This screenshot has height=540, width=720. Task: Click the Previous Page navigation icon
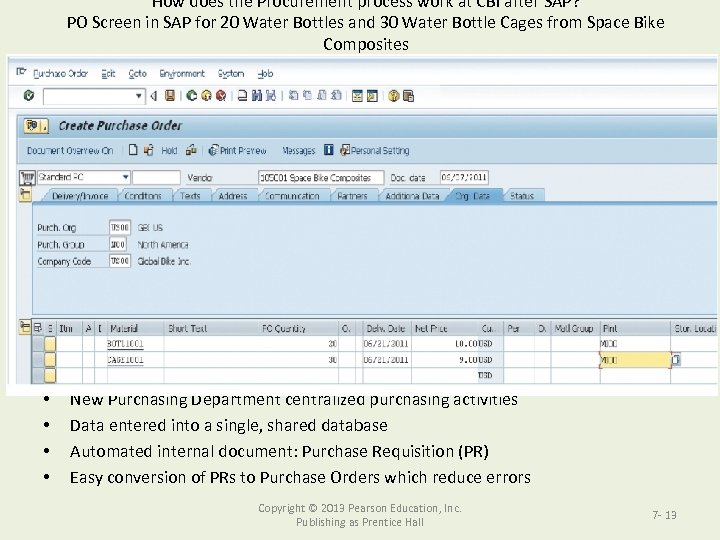coord(308,96)
